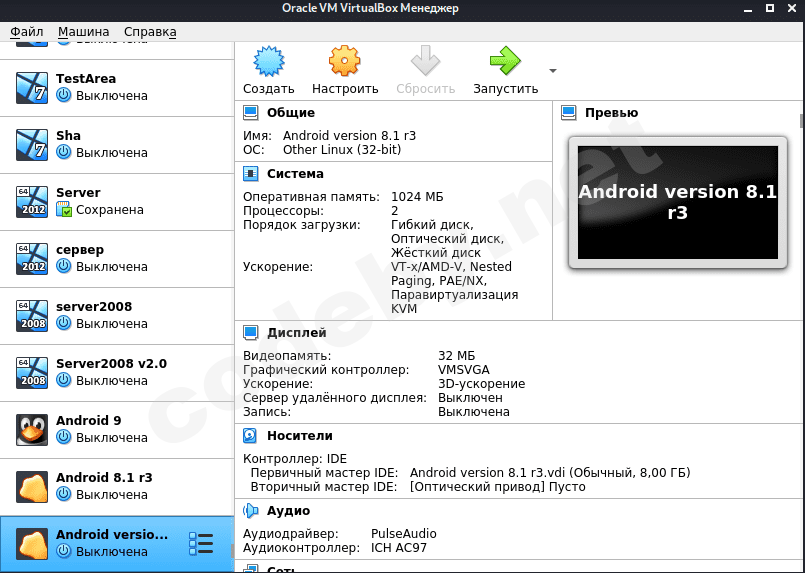The image size is (805, 573).
Task: Click the 1024 МБ memory value
Action: pyautogui.click(x=417, y=197)
